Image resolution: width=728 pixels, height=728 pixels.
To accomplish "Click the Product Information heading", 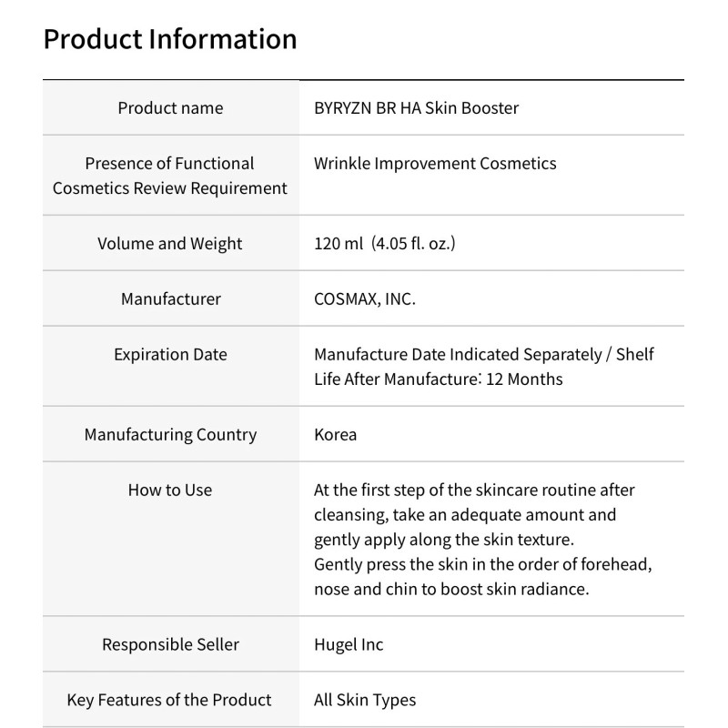I will [x=170, y=39].
